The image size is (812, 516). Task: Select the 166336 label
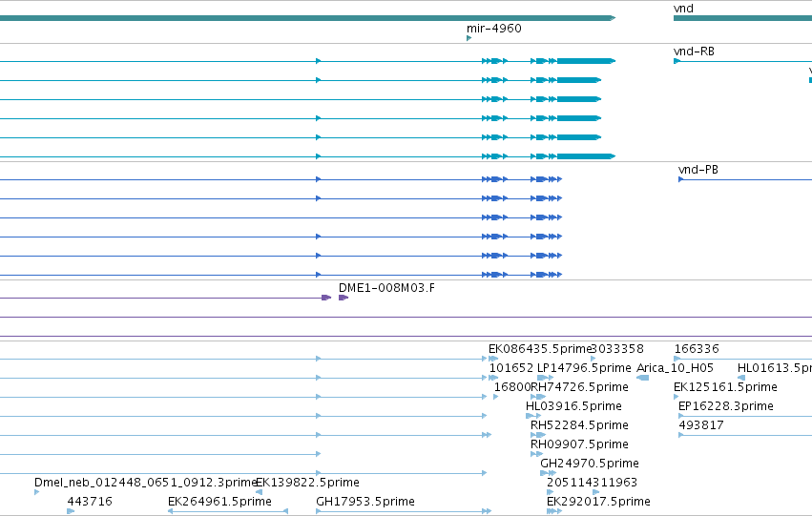(x=697, y=349)
